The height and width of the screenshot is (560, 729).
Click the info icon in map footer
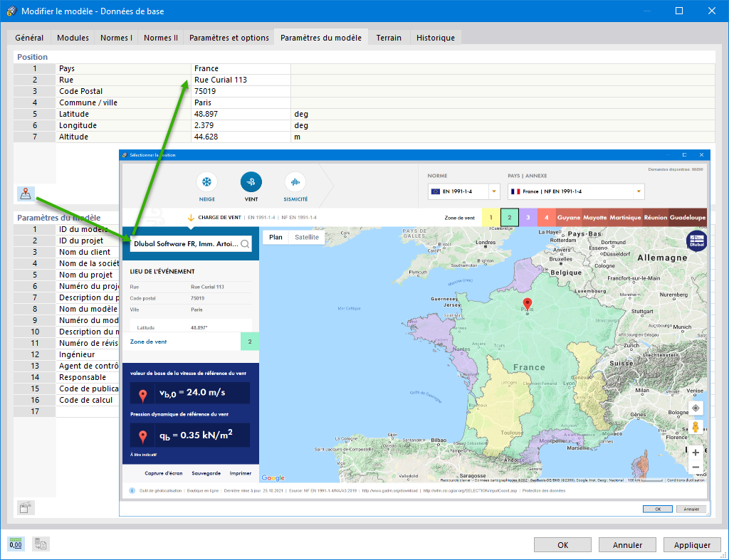pos(132,491)
